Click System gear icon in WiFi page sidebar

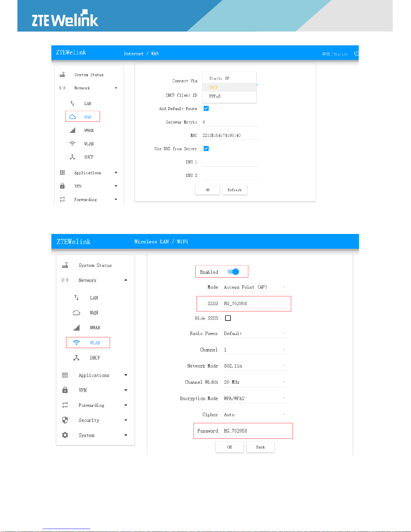[x=65, y=435]
